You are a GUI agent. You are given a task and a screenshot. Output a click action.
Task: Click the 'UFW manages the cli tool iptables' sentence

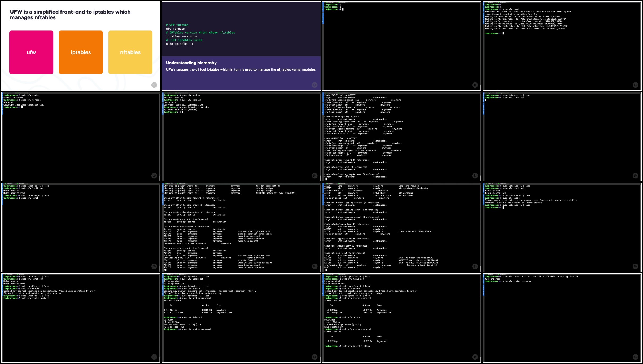click(x=241, y=69)
